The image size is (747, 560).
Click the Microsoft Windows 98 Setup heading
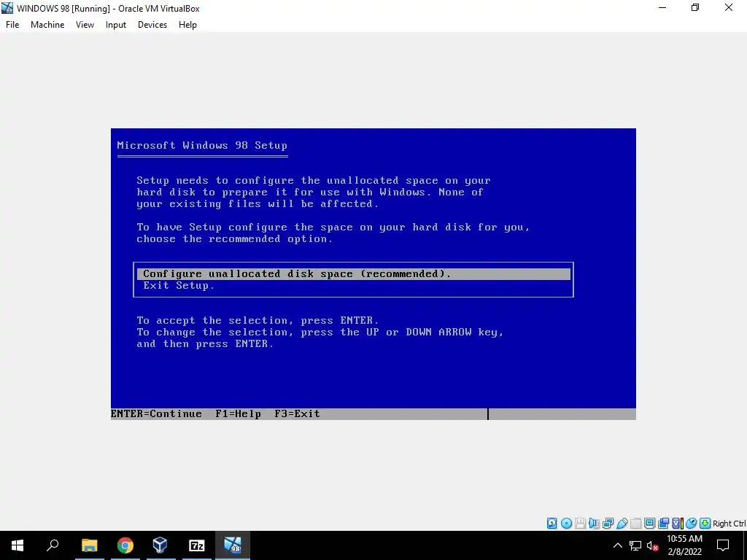point(202,145)
